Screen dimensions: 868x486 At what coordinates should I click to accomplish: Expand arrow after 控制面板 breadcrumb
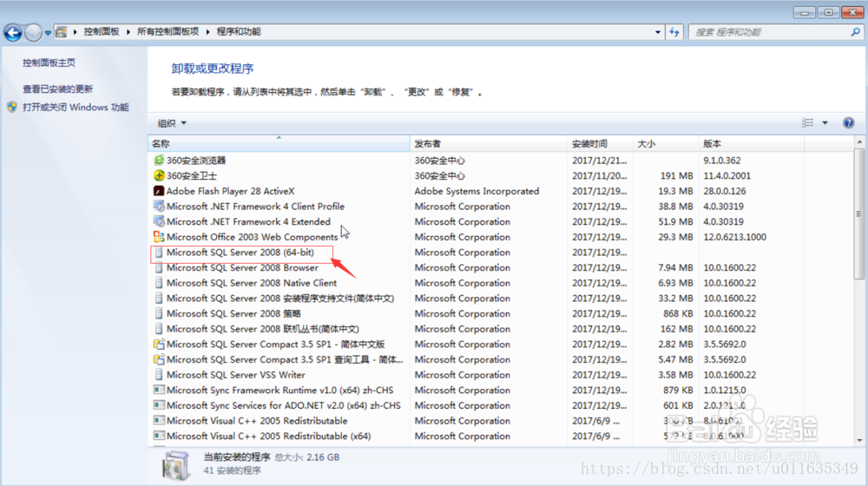tap(128, 32)
